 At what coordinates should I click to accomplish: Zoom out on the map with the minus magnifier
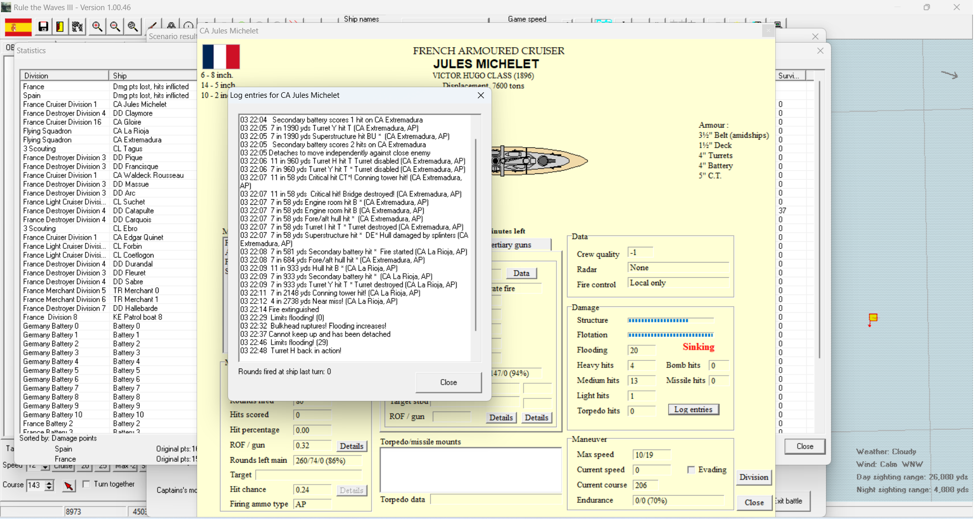[115, 27]
